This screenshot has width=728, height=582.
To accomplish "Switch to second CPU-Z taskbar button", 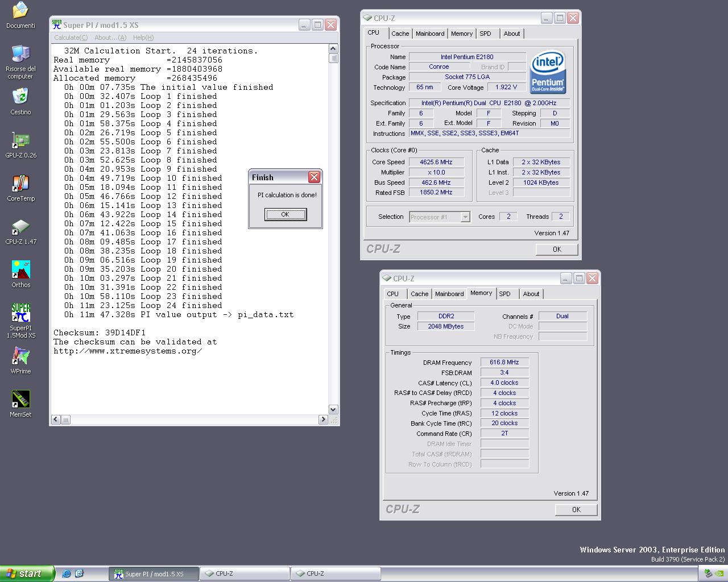I will pyautogui.click(x=336, y=573).
